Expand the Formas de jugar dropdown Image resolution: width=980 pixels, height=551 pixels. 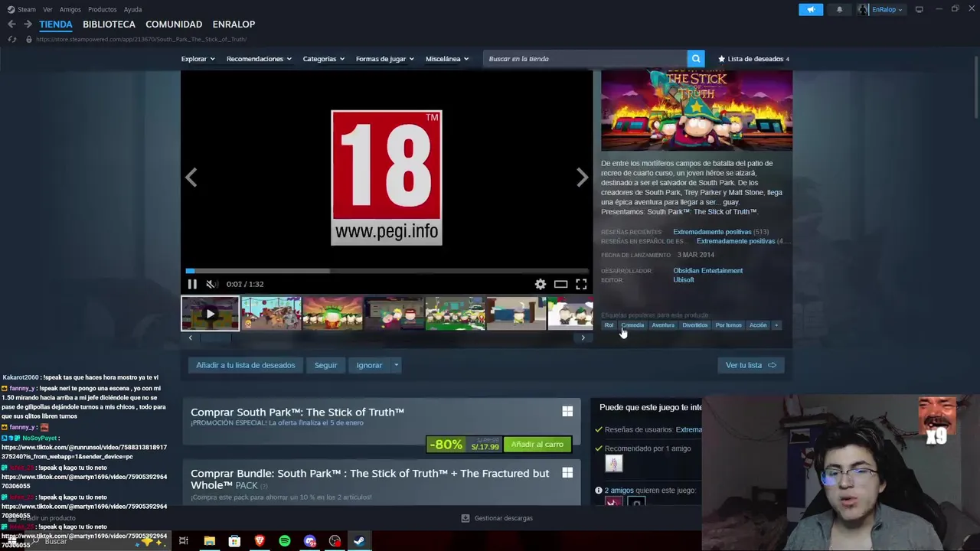pyautogui.click(x=384, y=59)
